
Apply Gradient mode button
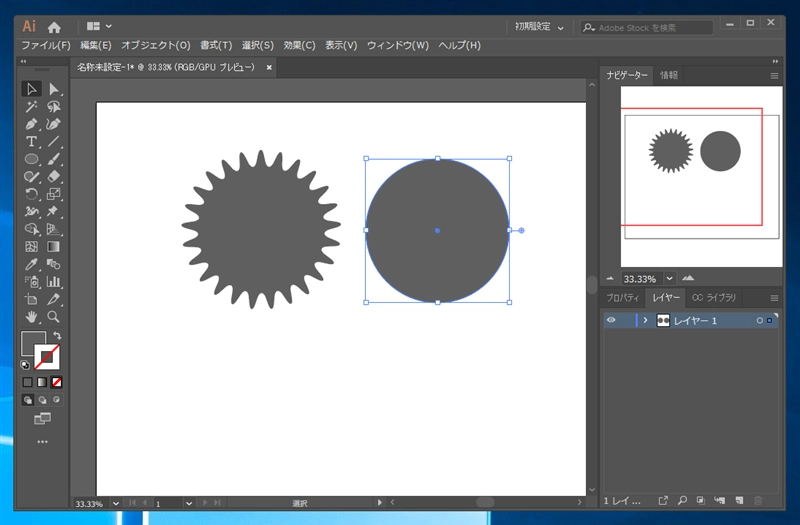pyautogui.click(x=42, y=382)
